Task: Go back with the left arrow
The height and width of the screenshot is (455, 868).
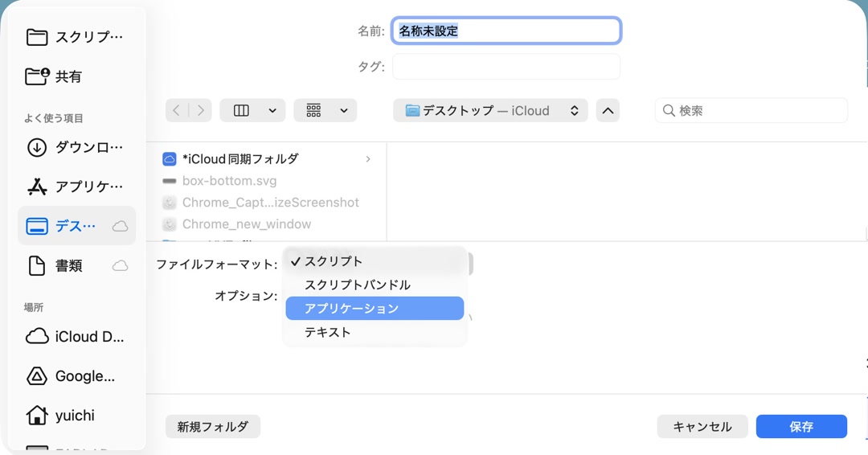Action: [x=177, y=111]
